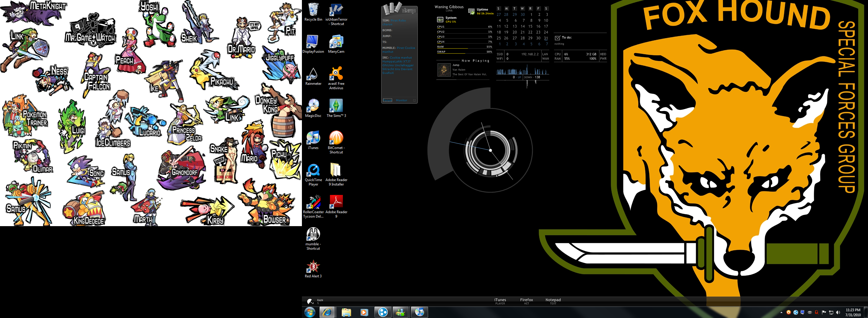Click the dswp bullets logo
The image size is (868, 318).
tap(392, 9)
